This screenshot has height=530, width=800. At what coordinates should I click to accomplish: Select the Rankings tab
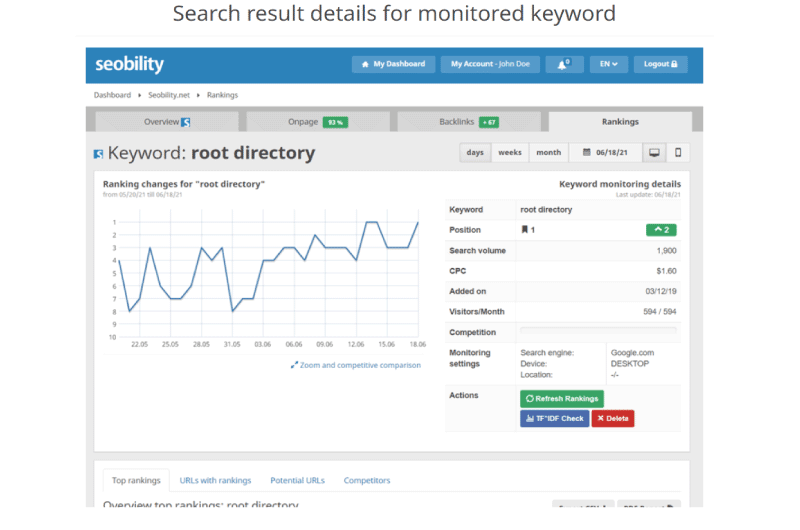click(x=620, y=122)
